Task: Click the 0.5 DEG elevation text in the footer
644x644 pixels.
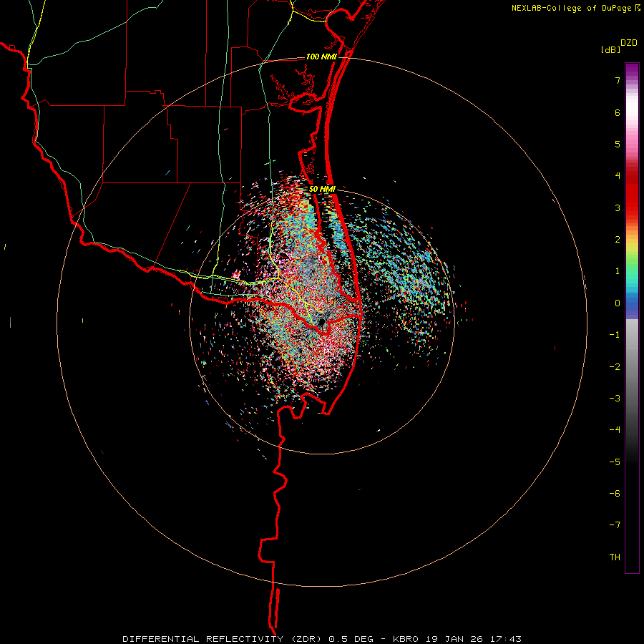Action: coord(351,639)
